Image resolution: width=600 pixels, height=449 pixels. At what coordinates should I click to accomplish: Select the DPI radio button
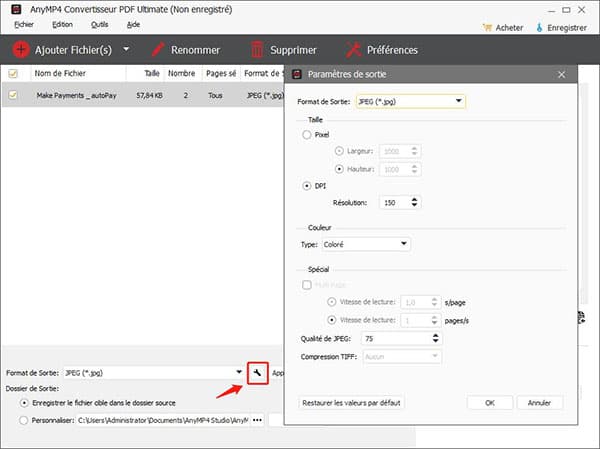[x=307, y=185]
